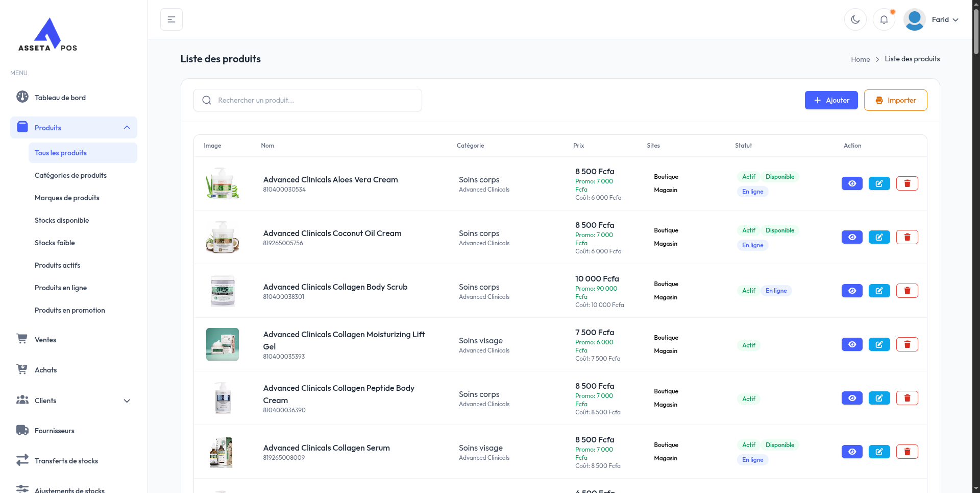Delete Advanced Clinicals Collagen Body Scrub
This screenshot has width=980, height=493.
tap(907, 291)
